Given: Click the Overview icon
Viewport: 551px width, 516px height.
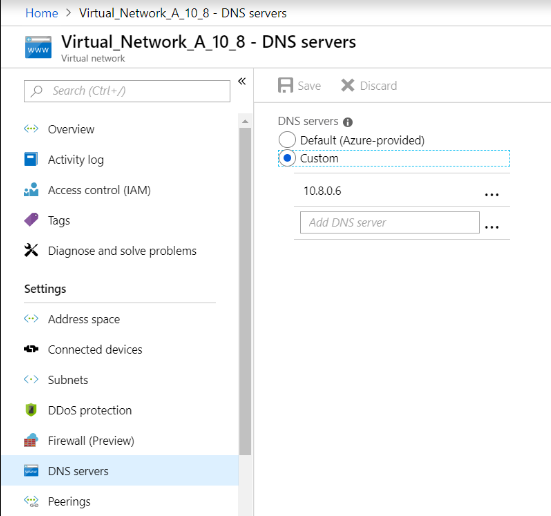Looking at the screenshot, I should (31, 129).
